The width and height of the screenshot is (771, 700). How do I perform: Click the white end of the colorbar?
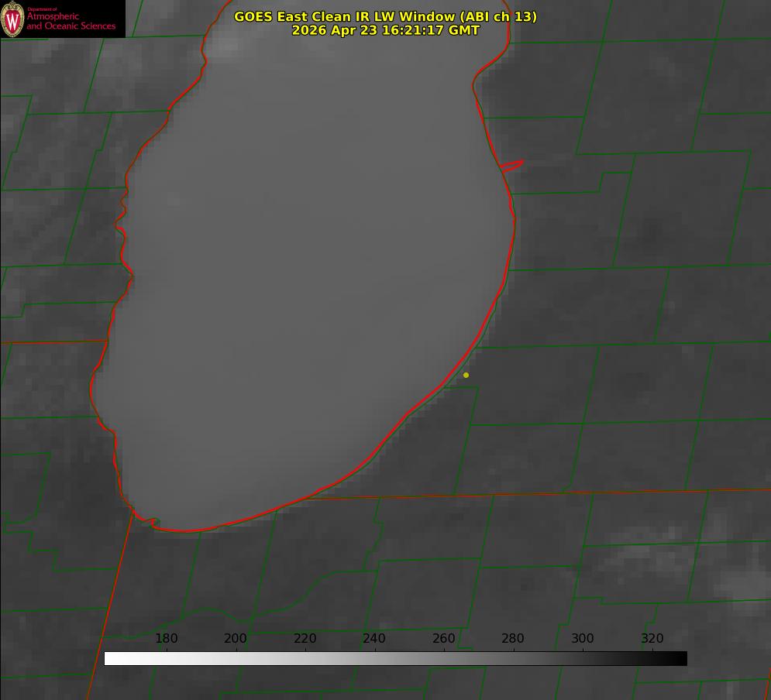point(111,658)
